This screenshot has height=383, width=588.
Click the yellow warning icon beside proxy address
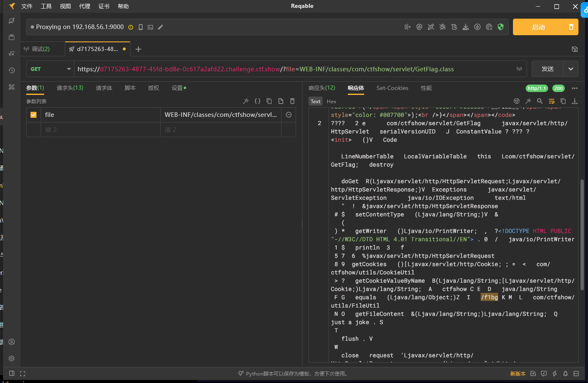[x=131, y=27]
